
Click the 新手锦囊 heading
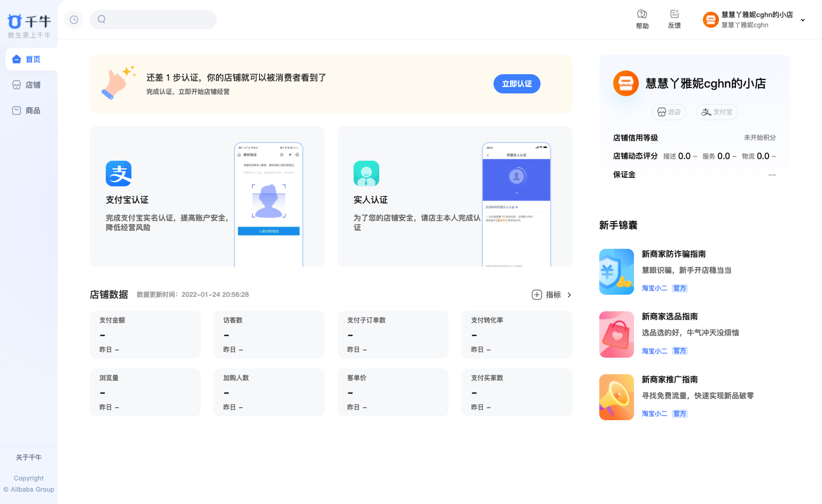click(x=619, y=225)
